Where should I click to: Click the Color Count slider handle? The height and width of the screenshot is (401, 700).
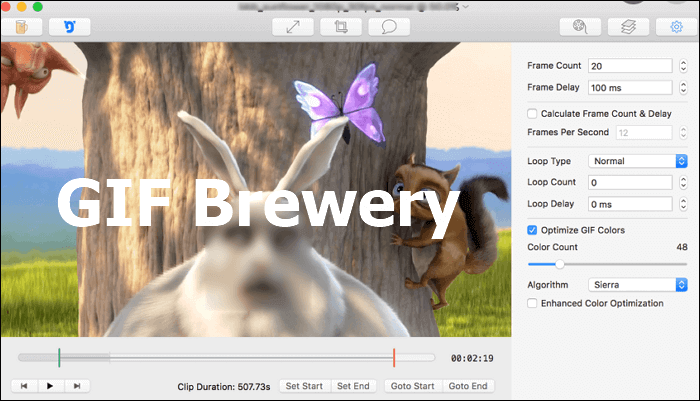point(559,264)
